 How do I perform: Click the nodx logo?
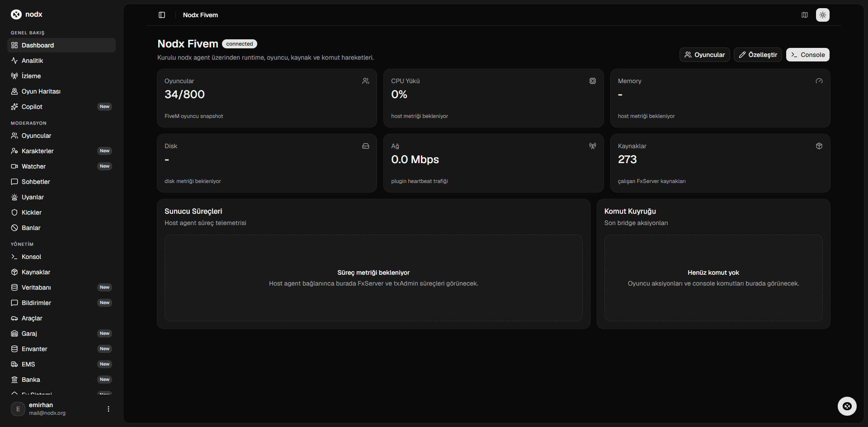(x=26, y=14)
